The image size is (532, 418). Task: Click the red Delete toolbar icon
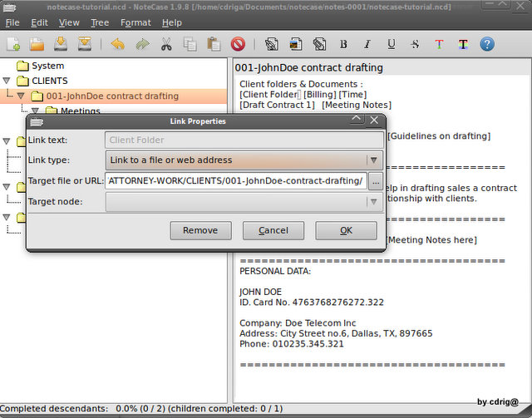coord(238,44)
